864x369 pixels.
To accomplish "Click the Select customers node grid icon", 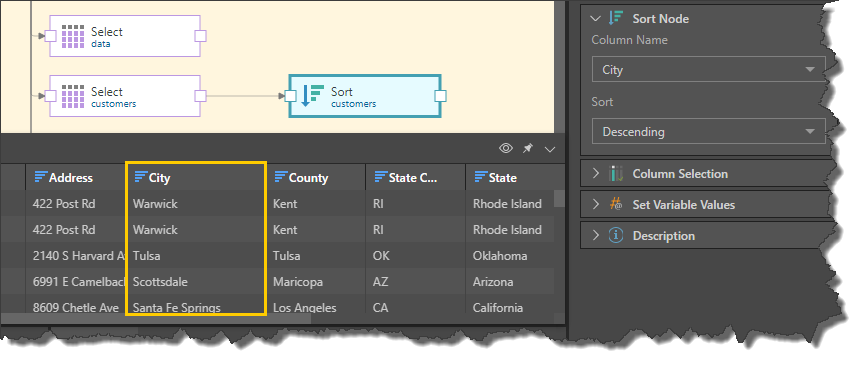I will pyautogui.click(x=72, y=96).
